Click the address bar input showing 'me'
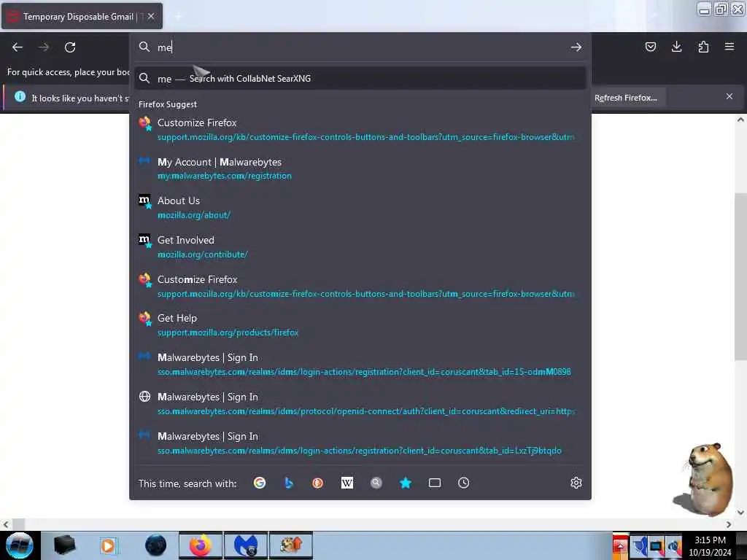747x560 pixels. point(362,47)
